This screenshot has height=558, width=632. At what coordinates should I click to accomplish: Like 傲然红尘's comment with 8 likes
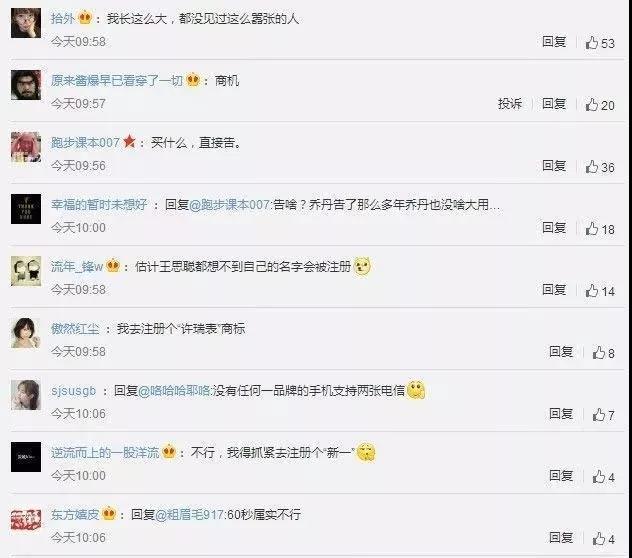603,353
